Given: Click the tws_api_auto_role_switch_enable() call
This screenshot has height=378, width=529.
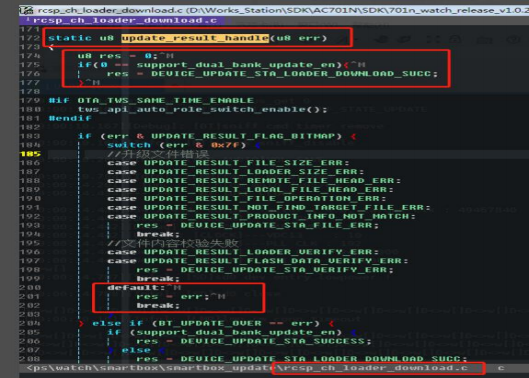Looking at the screenshot, I should [202, 109].
